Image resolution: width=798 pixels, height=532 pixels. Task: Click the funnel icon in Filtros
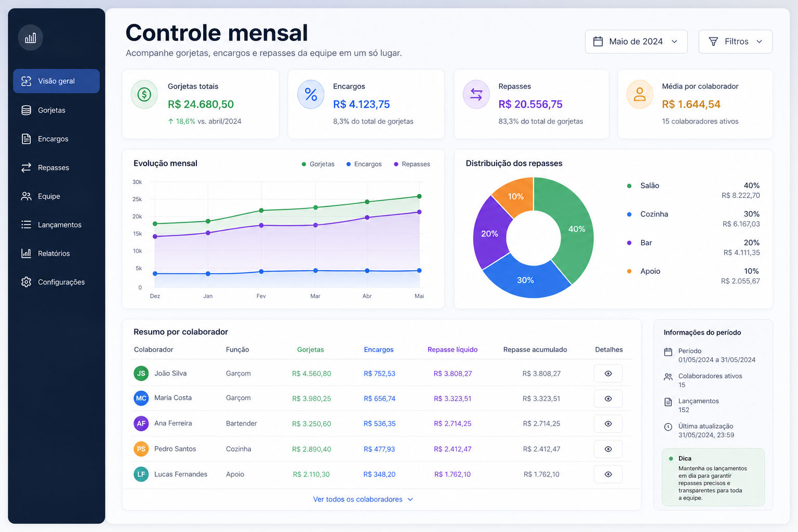pyautogui.click(x=713, y=42)
